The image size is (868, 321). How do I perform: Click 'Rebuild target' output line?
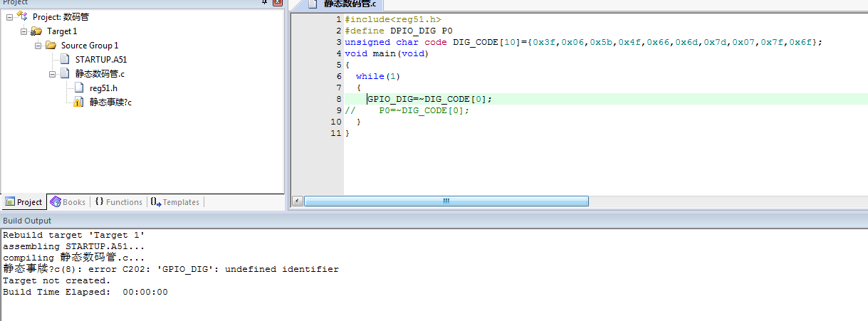point(73,235)
